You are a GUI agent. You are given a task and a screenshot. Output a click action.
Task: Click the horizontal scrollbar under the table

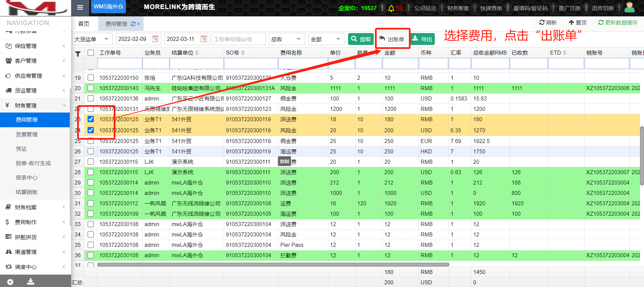coord(273,265)
